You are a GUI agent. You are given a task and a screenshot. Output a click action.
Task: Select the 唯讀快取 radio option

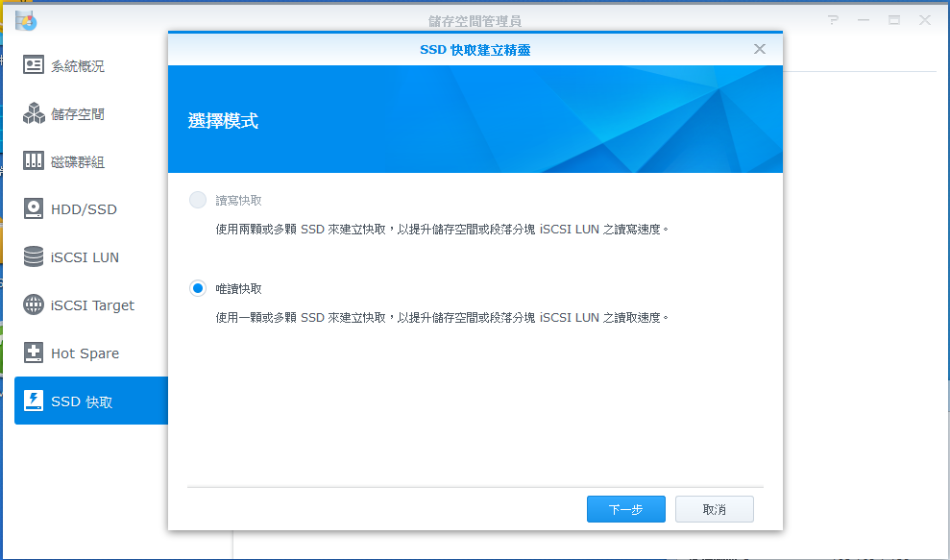coord(198,288)
